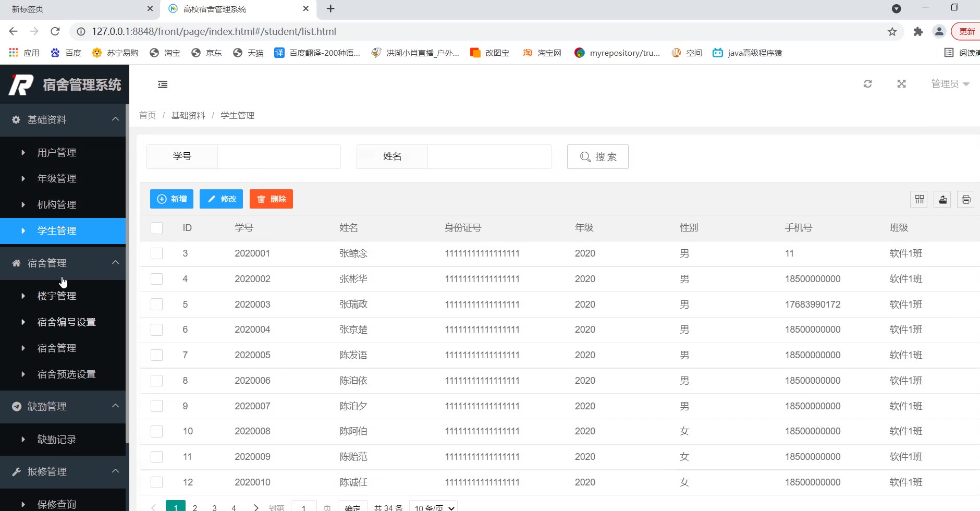This screenshot has height=511, width=980.
Task: Go to 首页 via breadcrumb
Action: 148,115
